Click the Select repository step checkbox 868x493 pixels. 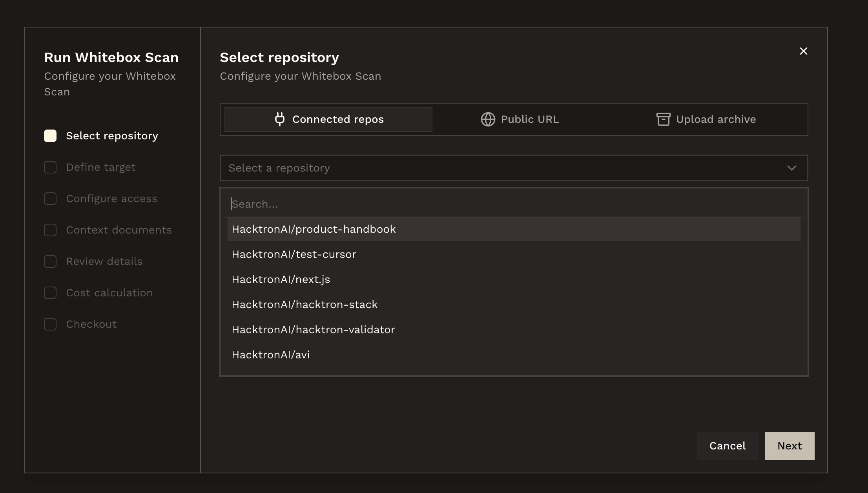click(50, 136)
